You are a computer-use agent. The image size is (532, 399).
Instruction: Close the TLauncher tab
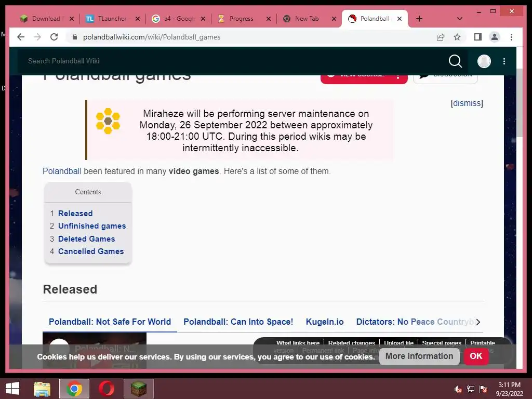pos(137,19)
